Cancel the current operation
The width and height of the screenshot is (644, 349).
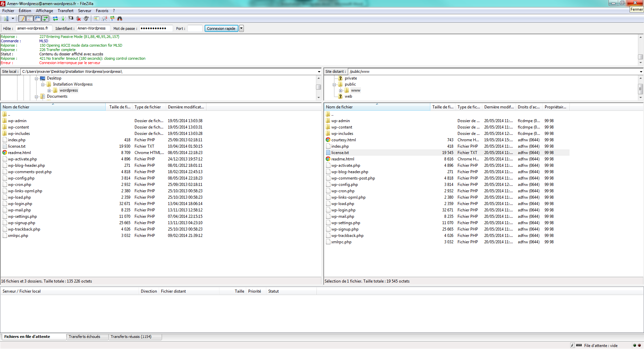[71, 18]
